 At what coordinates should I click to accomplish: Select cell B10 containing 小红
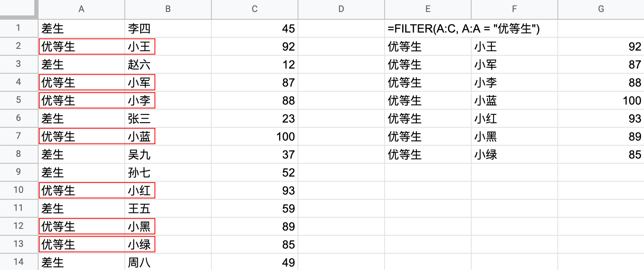click(168, 191)
